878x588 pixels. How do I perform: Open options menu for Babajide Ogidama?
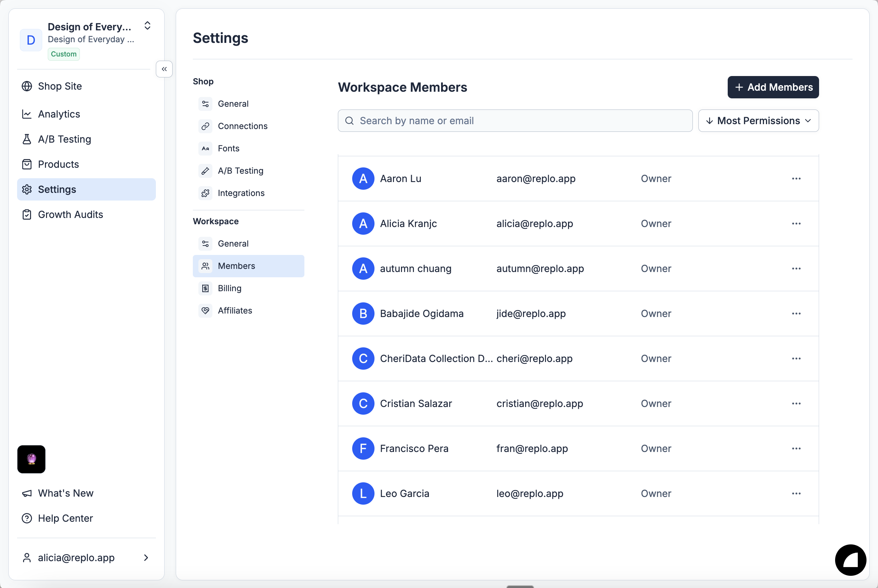tap(796, 314)
